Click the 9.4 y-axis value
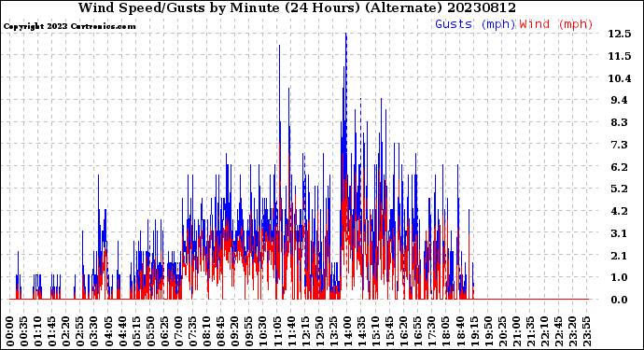The image size is (644, 350). [x=620, y=100]
